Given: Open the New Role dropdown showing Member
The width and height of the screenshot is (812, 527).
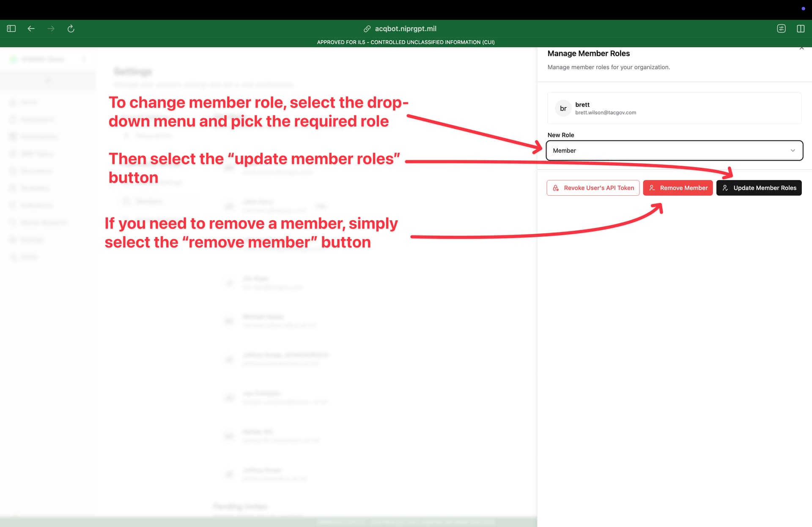Looking at the screenshot, I should pos(674,150).
